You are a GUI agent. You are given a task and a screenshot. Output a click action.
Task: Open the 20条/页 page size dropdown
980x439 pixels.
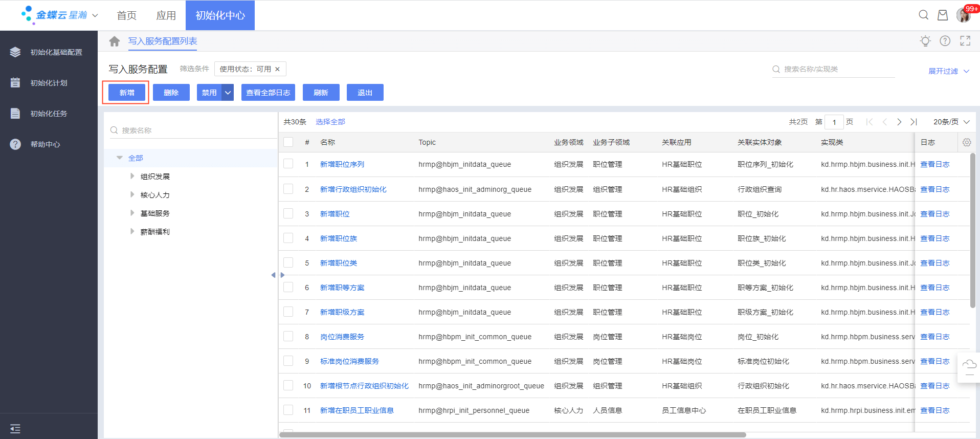click(x=951, y=122)
